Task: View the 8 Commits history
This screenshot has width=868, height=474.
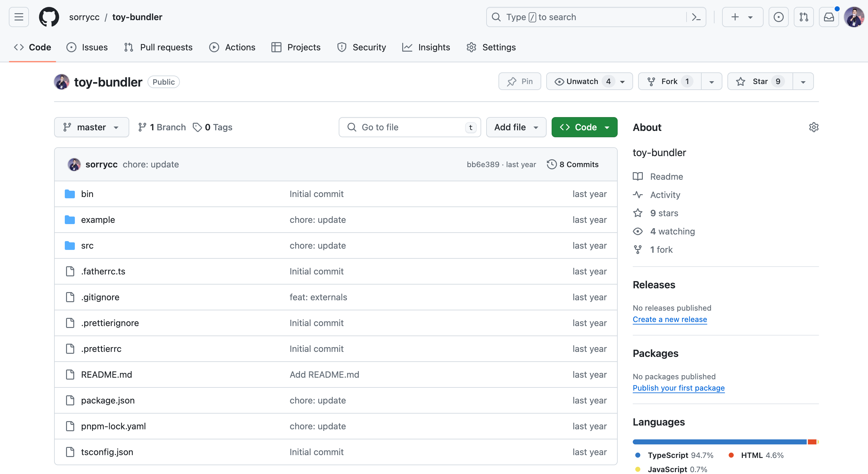Action: 573,164
